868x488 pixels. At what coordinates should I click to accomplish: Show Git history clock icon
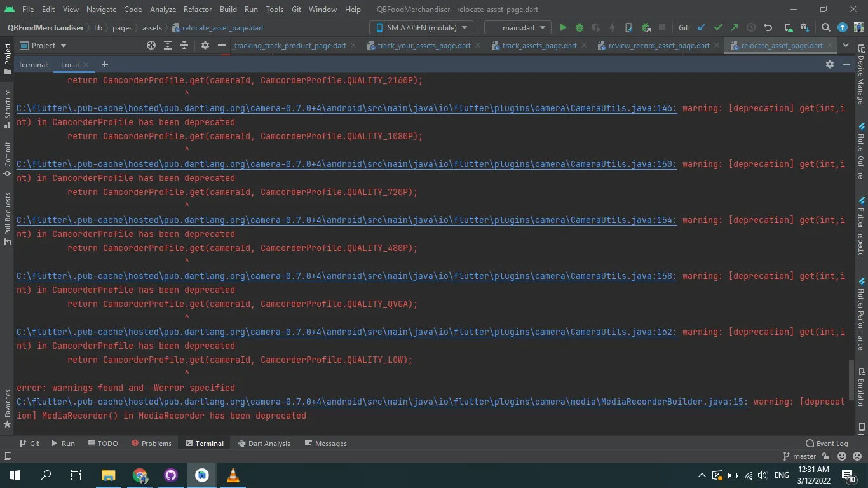[751, 28]
